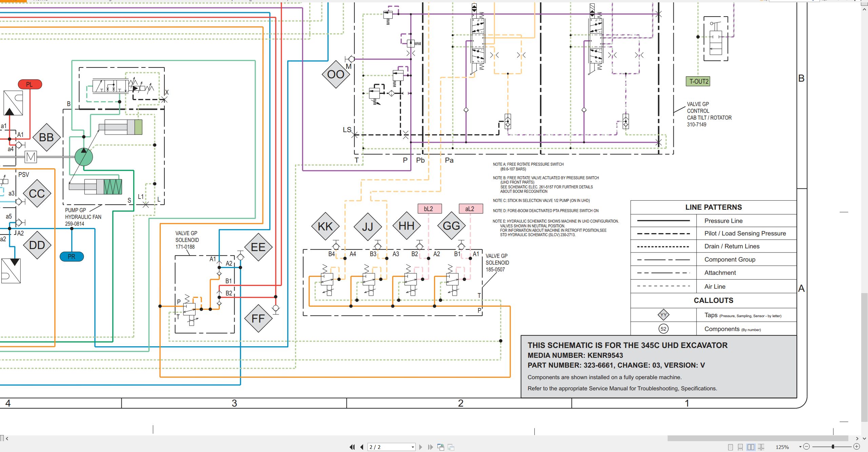Click the hydraulic fan pump symbol

coord(83,157)
